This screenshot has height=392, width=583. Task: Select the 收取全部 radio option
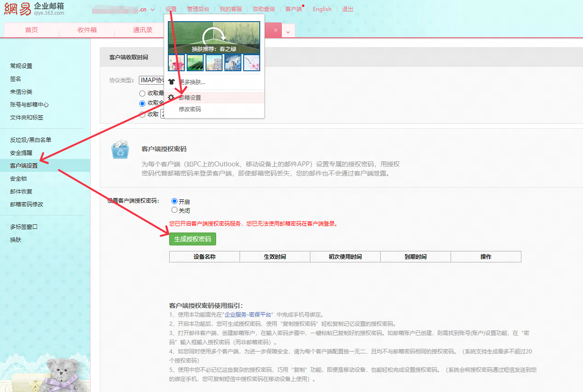click(x=142, y=103)
